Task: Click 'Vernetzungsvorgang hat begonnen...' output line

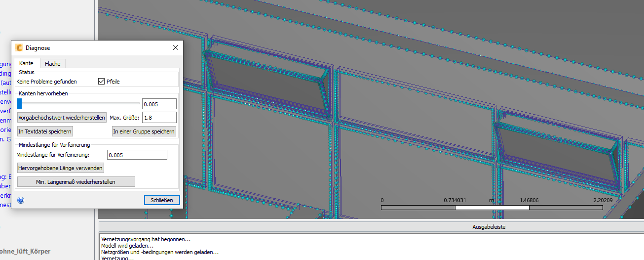Action: pyautogui.click(x=146, y=239)
